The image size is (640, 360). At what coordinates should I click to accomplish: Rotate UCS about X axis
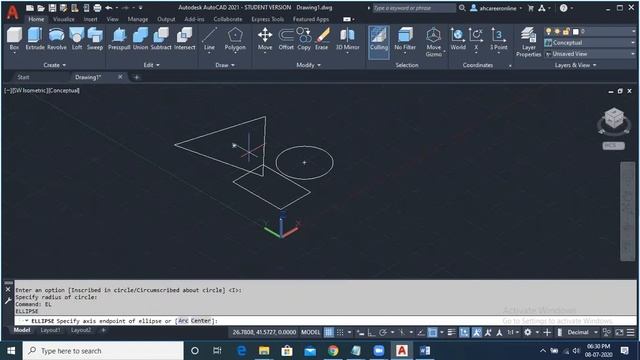pyautogui.click(x=476, y=39)
